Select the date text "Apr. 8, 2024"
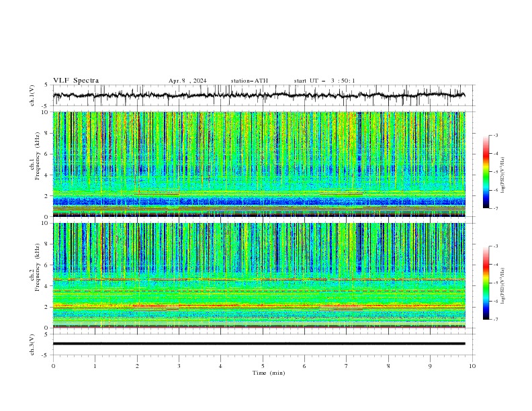This screenshot has width=532, height=411. click(187, 81)
